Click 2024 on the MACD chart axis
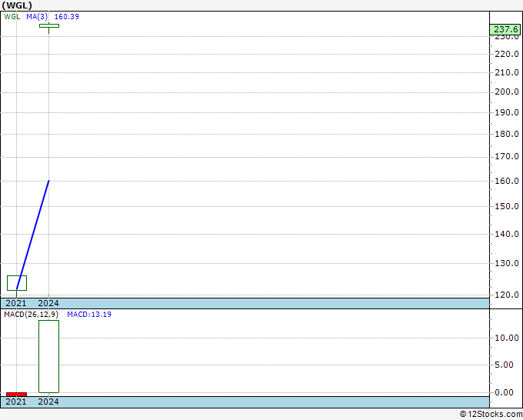This screenshot has width=523, height=420. pos(48,402)
